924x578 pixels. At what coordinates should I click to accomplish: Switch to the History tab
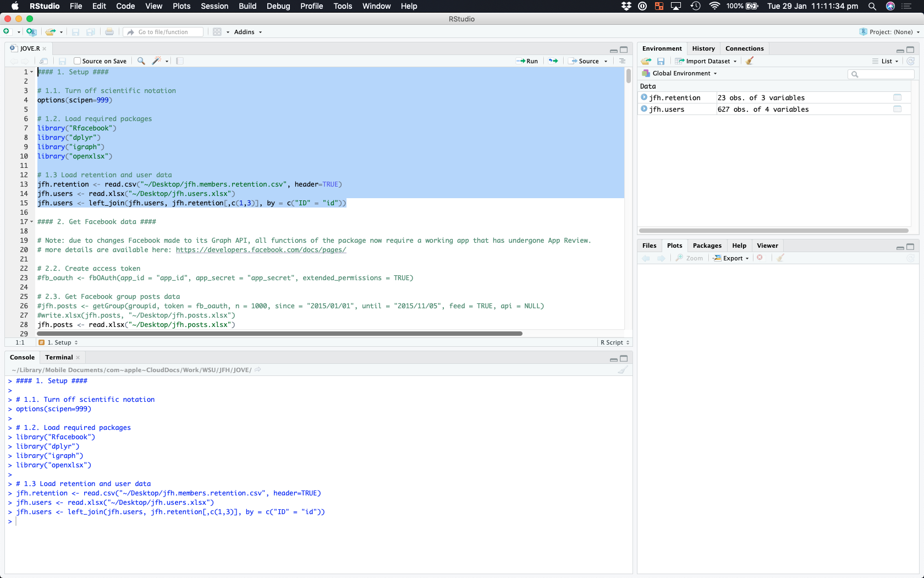703,48
